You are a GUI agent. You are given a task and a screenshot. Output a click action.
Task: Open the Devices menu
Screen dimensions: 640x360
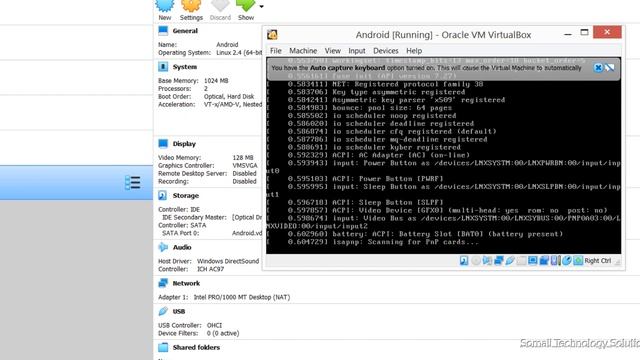386,51
